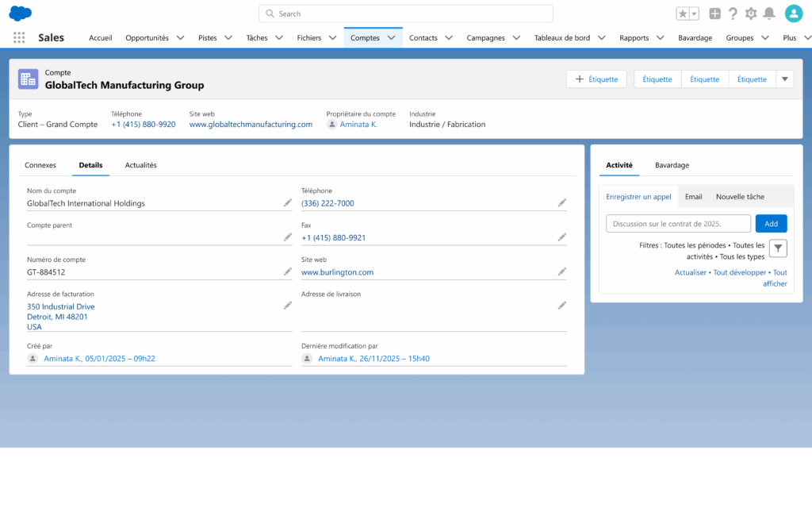The image size is (812, 508).
Task: Click the Tout développer link
Action: click(x=740, y=272)
